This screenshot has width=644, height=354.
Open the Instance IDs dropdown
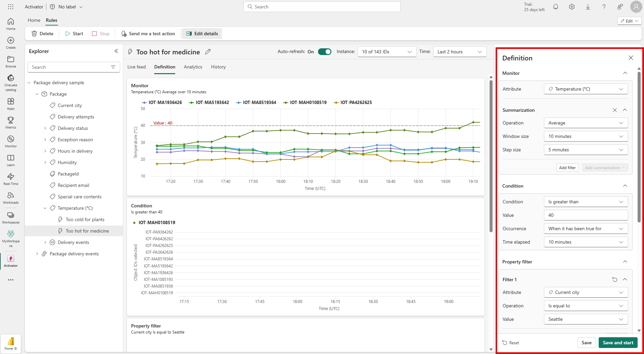pos(386,52)
